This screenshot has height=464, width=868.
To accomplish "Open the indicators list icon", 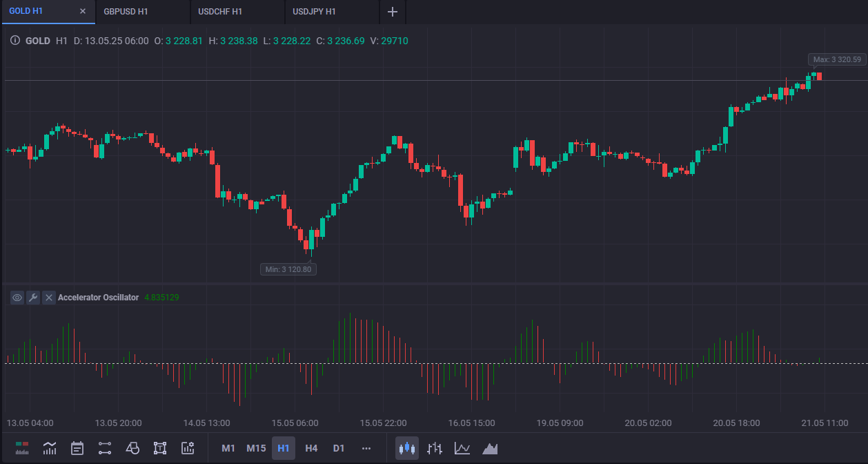I will (x=50, y=448).
